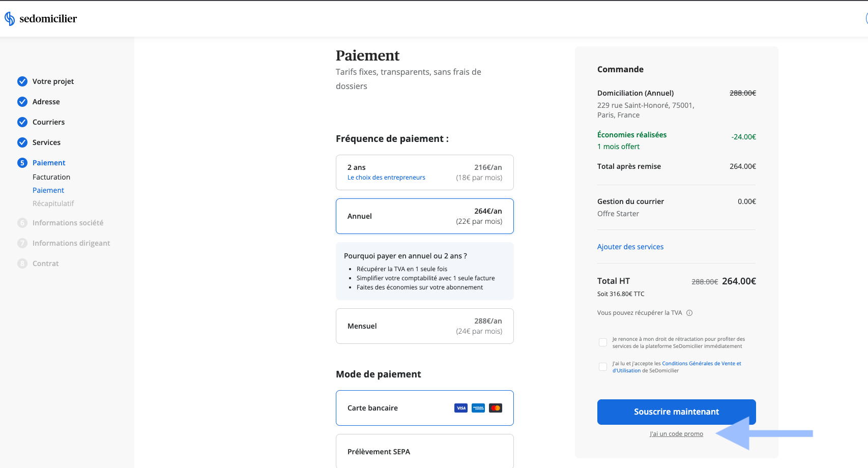Choose the Mensuel payment option

click(425, 326)
